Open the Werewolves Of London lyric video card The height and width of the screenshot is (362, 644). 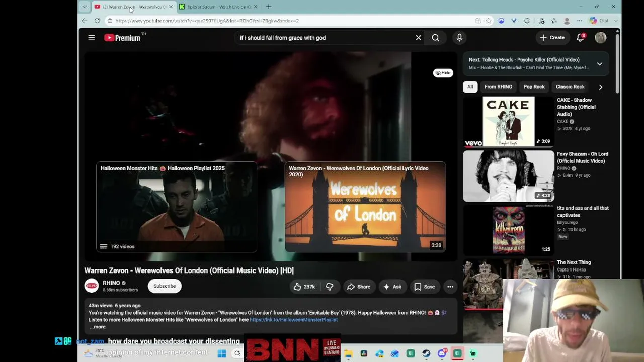pos(365,207)
